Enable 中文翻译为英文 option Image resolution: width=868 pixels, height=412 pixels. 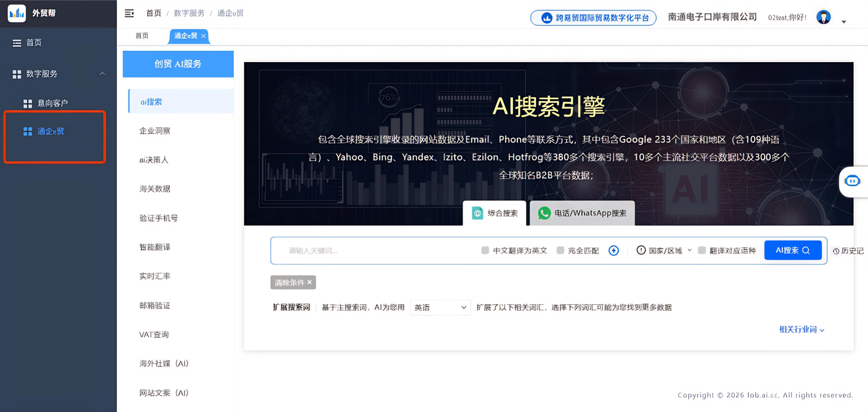(x=485, y=250)
